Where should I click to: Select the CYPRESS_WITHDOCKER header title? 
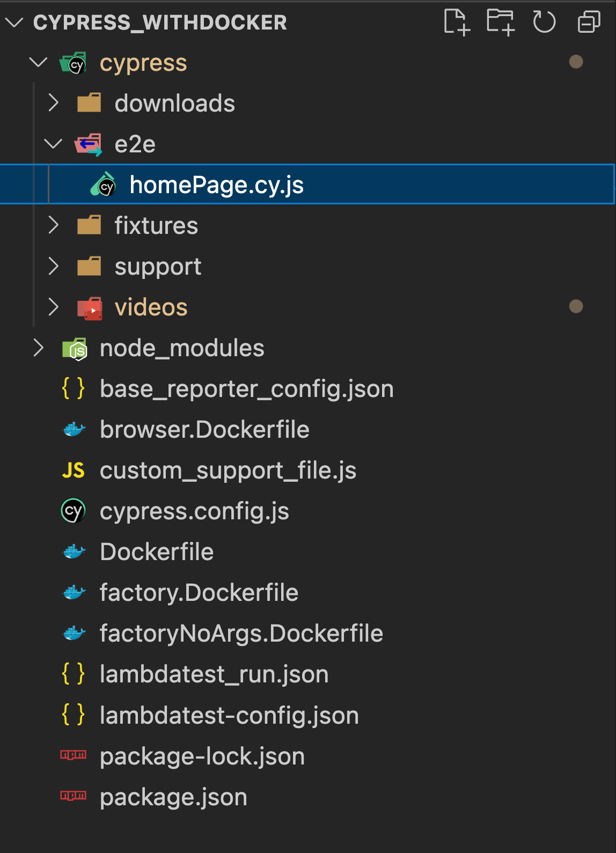[x=160, y=23]
